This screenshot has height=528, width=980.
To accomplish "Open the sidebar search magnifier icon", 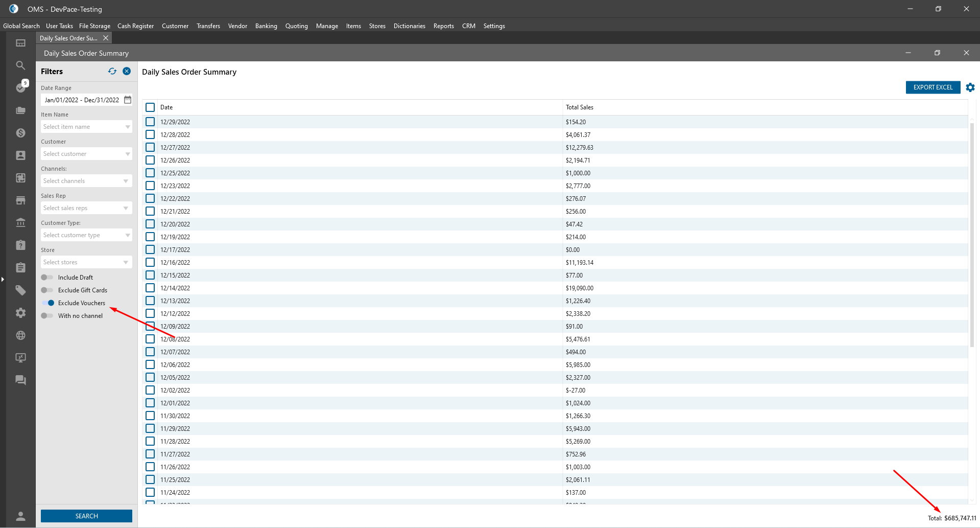I will click(20, 65).
